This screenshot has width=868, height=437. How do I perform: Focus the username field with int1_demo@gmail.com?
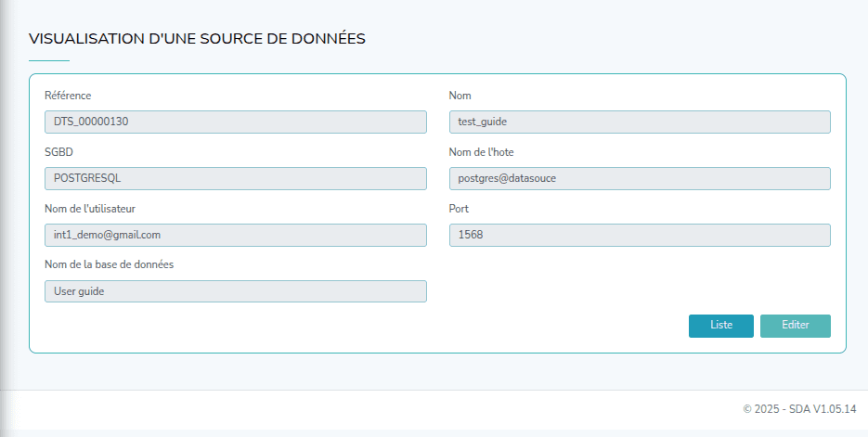point(235,235)
